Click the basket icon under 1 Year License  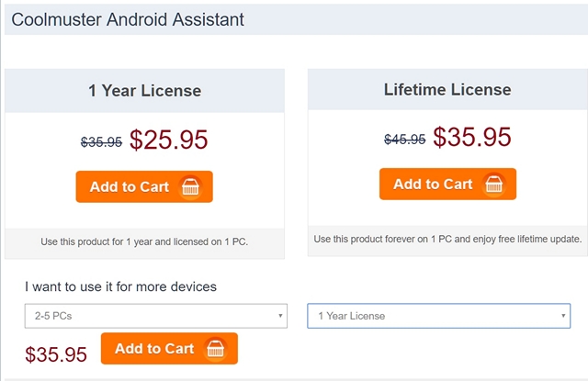(x=191, y=187)
